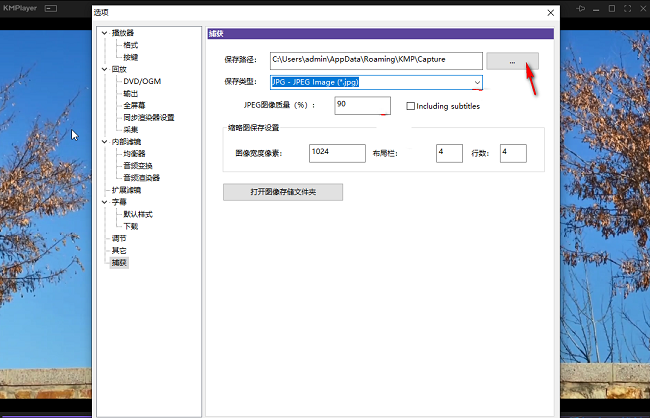The image size is (650, 418).
Task: Collapse the 字幕 tree node
Action: (x=104, y=202)
